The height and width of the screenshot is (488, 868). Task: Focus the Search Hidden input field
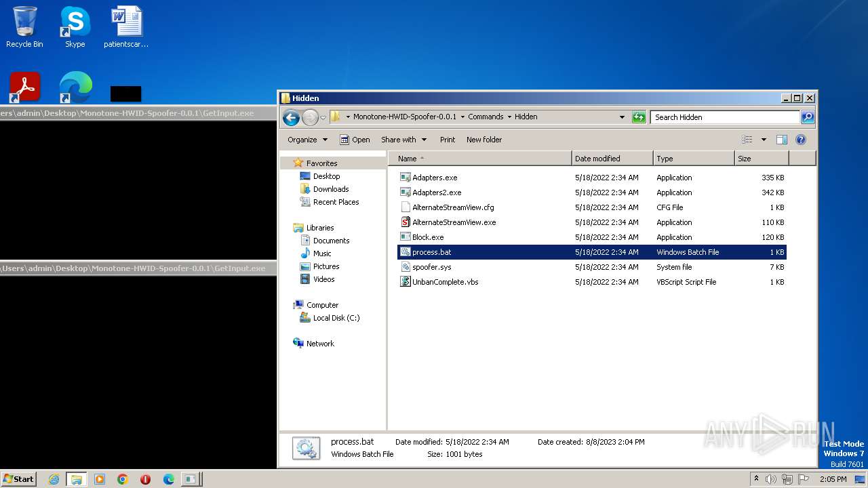(x=725, y=117)
